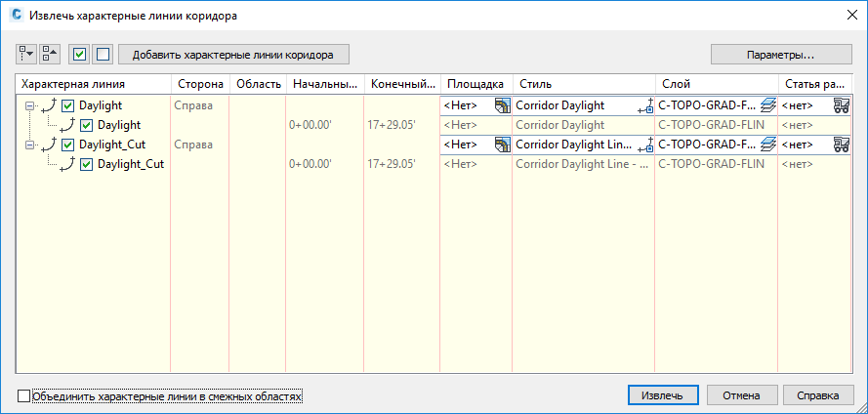This screenshot has width=868, height=414.
Task: Click the Civil 3D app icon in title bar
Action: [x=18, y=15]
